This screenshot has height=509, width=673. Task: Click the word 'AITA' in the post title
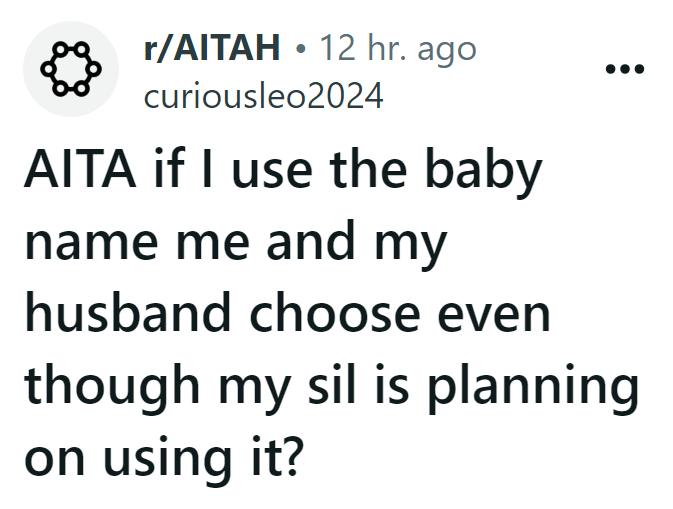click(80, 168)
